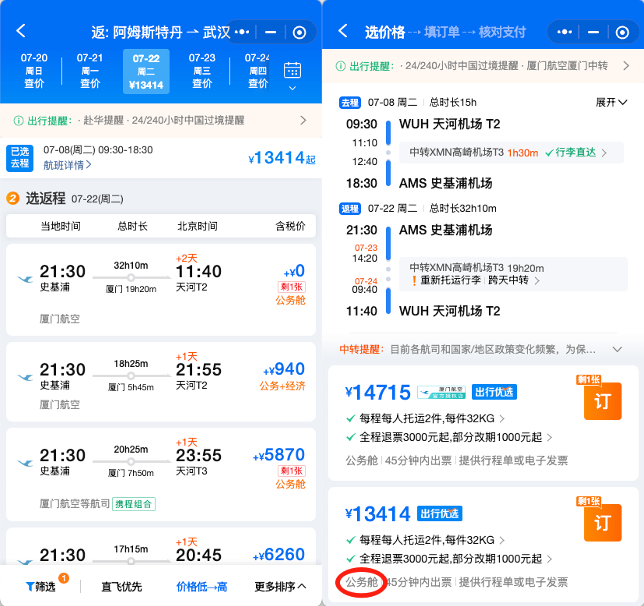Click 剩1张 badge on +¥0 flight
644x606 pixels.
point(292,287)
